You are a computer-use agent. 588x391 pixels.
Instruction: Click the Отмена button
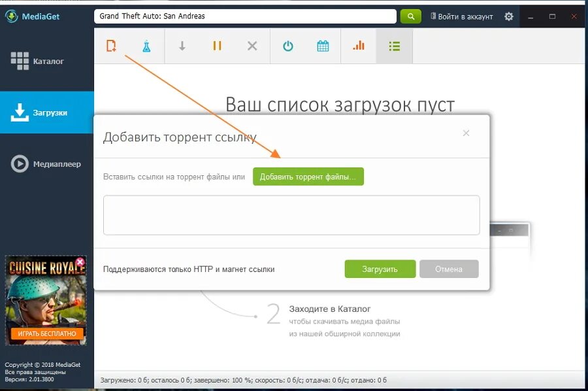[449, 269]
